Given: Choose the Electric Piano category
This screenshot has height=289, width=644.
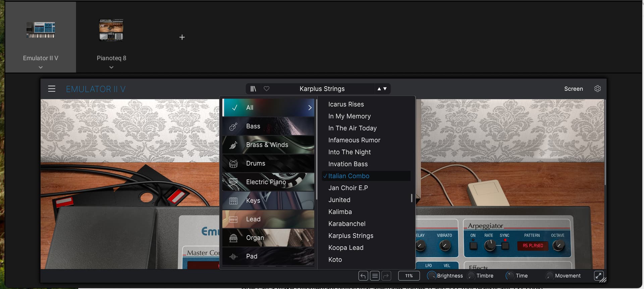Looking at the screenshot, I should 268,182.
